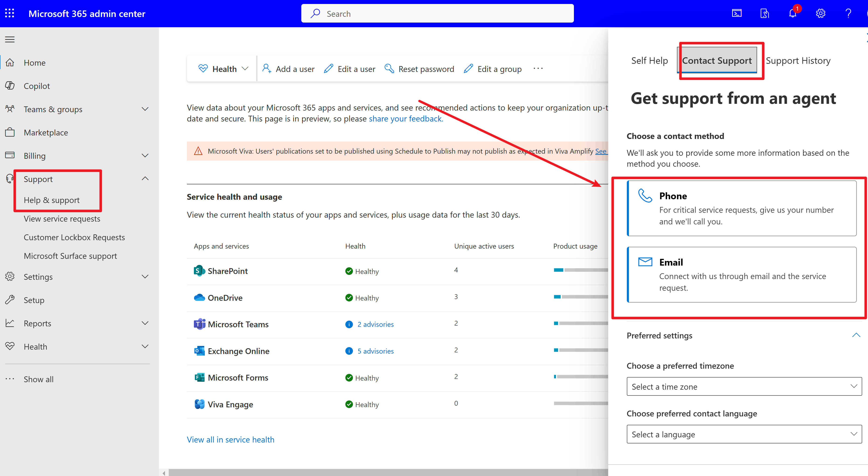Open the help question mark icon

pos(848,14)
